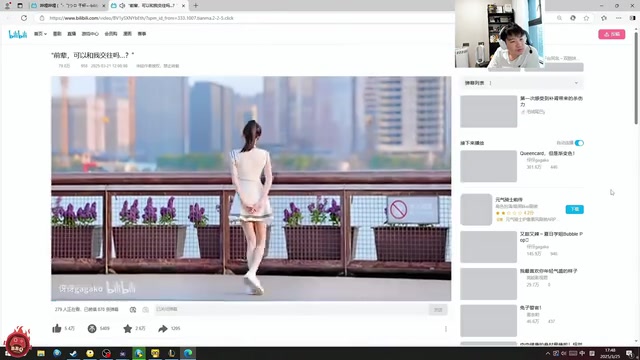Viewport: 640px width, 360px height.
Task: Close the active video tab
Action: pyautogui.click(x=183, y=6)
